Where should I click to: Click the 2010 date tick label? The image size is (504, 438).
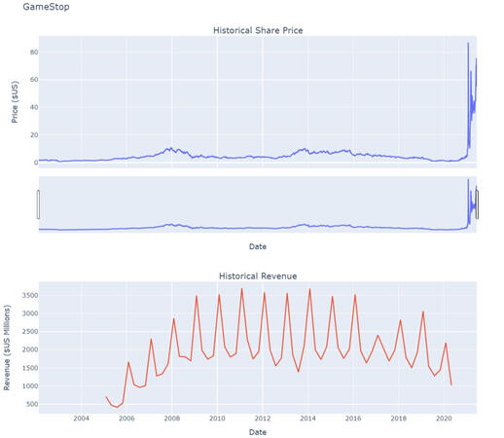pos(217,419)
